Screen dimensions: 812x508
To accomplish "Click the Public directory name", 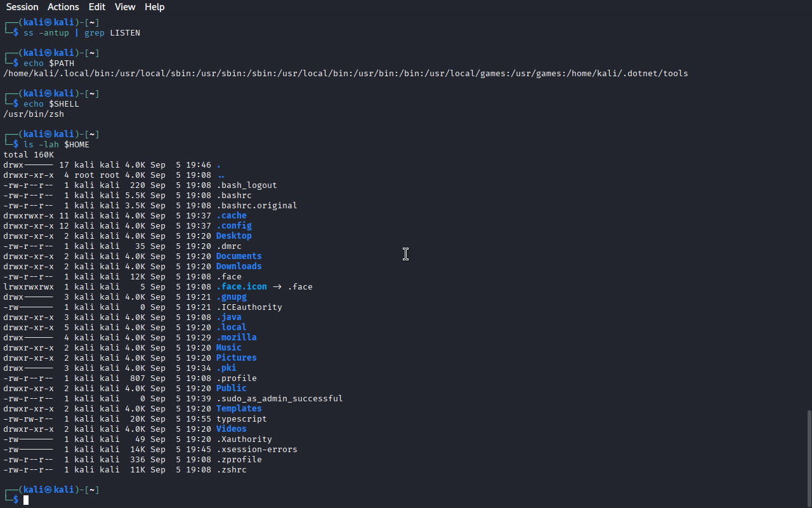I will point(232,388).
